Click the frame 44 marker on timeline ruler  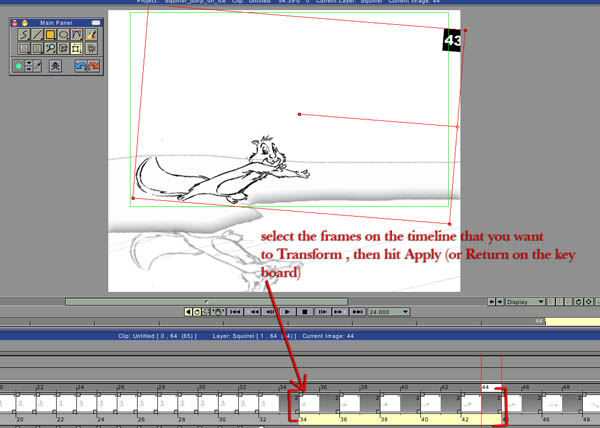click(x=491, y=387)
